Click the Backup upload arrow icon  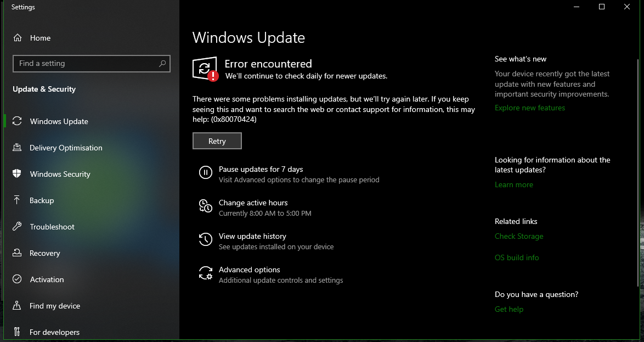17,200
